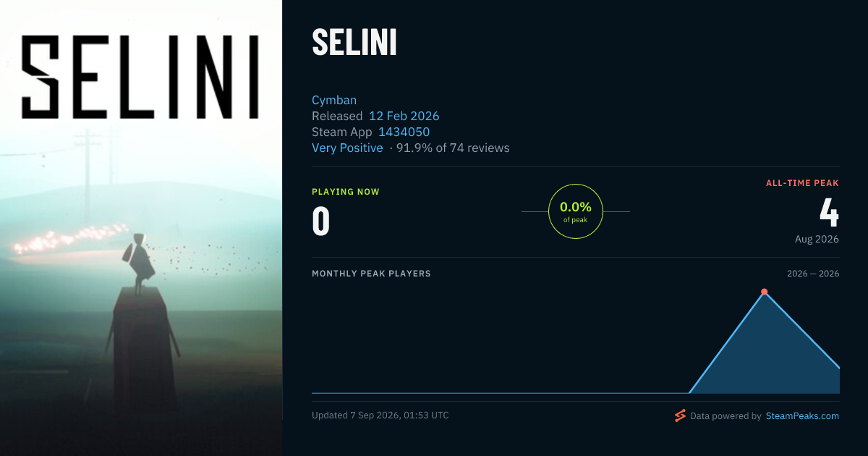The height and width of the screenshot is (456, 868).
Task: Click the Updated 7 Sep 2026 timestamp
Action: [x=380, y=415]
